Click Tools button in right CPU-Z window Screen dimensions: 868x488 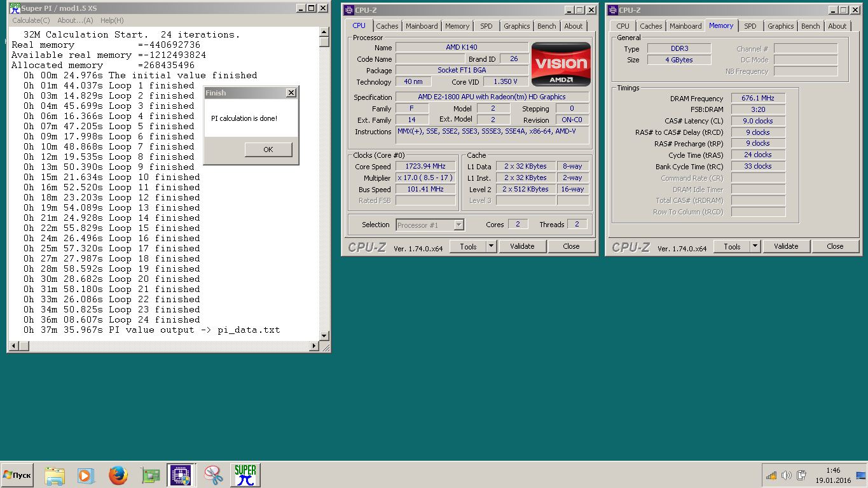point(732,246)
